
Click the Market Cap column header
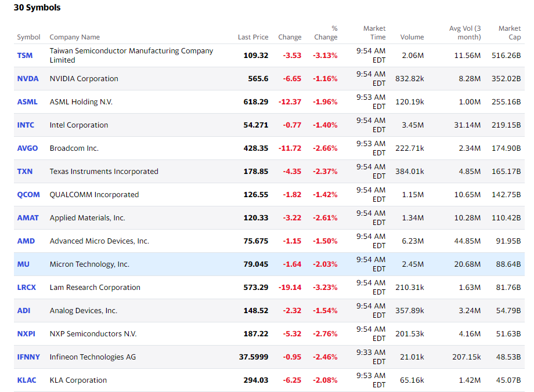click(510, 33)
